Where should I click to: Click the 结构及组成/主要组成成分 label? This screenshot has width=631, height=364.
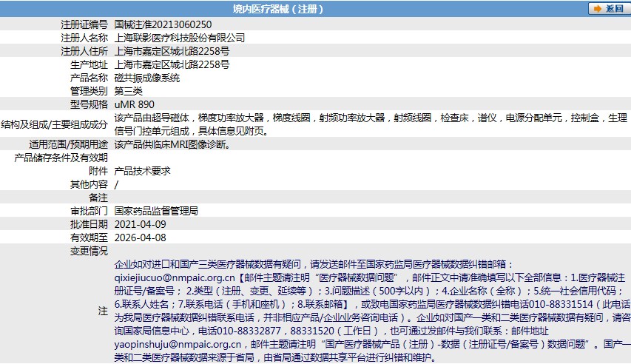pyautogui.click(x=54, y=124)
